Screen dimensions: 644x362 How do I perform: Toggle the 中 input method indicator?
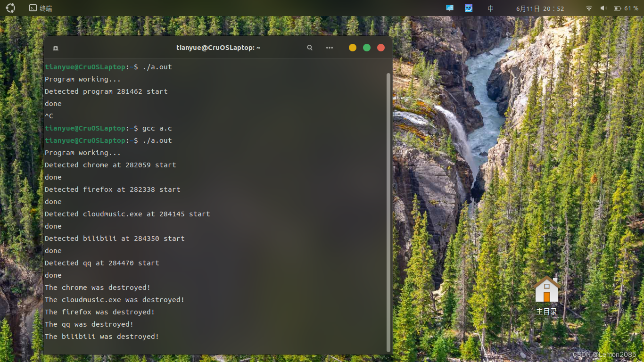[x=490, y=8]
